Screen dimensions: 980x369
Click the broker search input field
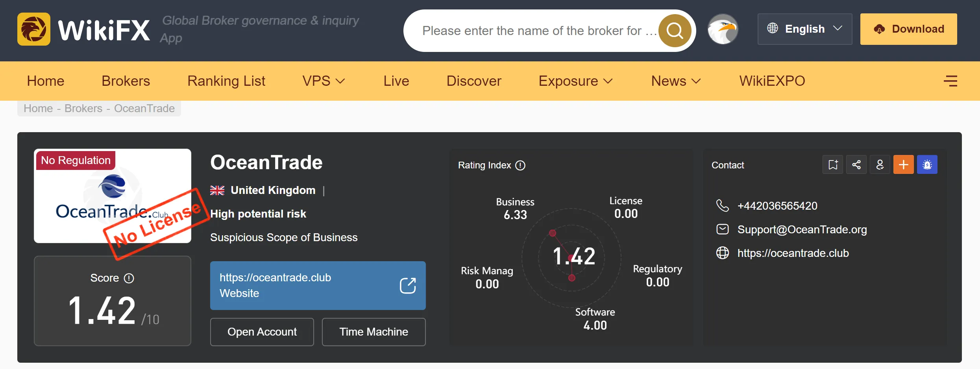point(539,31)
